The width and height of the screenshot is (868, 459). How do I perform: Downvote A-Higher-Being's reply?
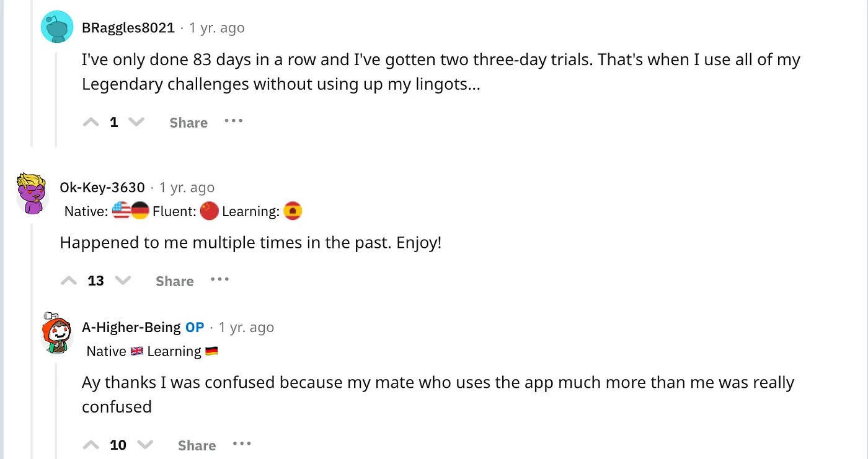[144, 445]
